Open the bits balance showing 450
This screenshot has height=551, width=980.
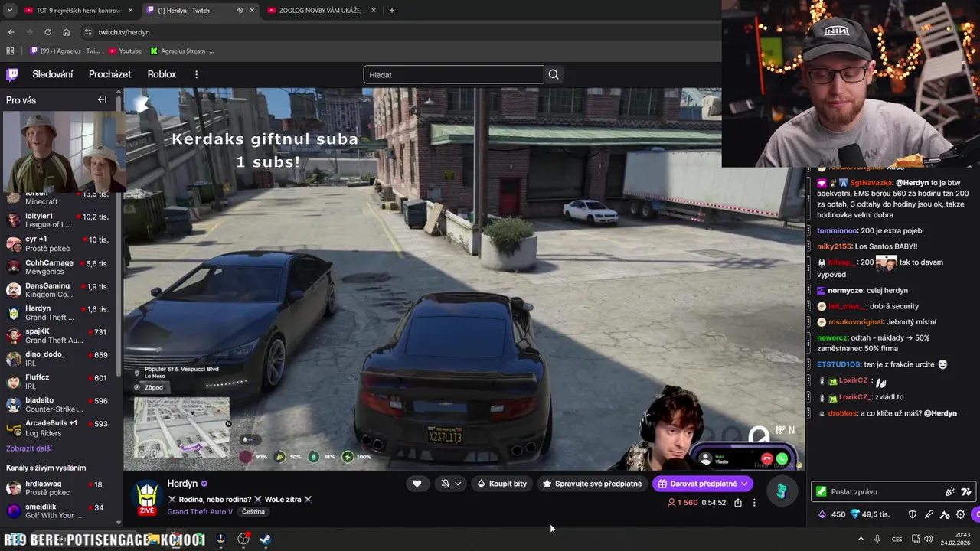click(832, 514)
